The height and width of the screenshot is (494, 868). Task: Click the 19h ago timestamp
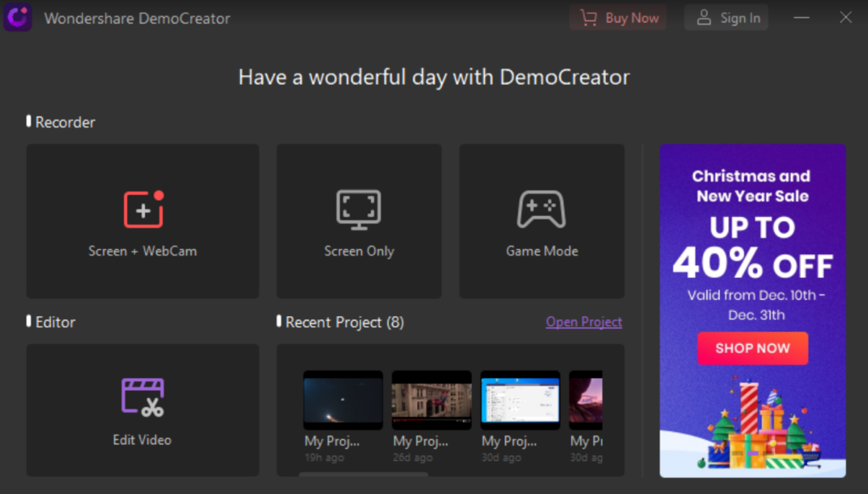pos(325,458)
